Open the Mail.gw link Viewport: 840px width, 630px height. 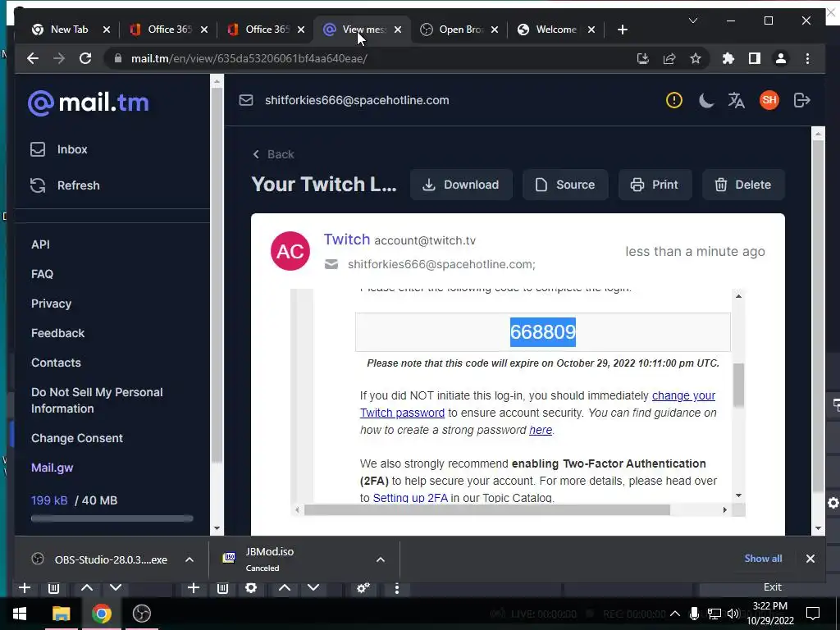[52, 468]
